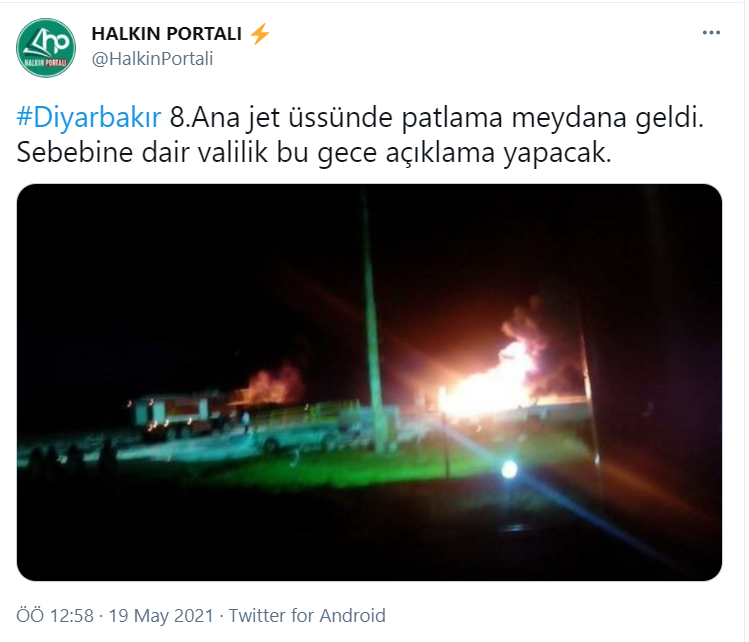Open the @HalkinPortali handle link
This screenshot has height=642, width=749.
pyautogui.click(x=152, y=59)
